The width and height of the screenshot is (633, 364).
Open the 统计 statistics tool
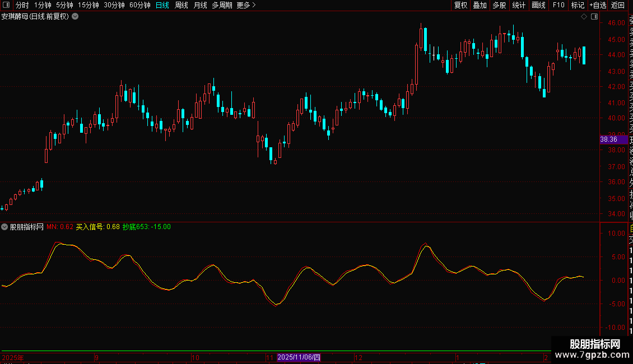pyautogui.click(x=519, y=5)
